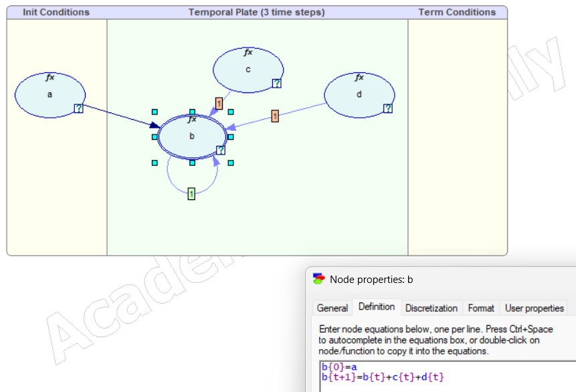Click the question mark badge on node c

click(276, 83)
